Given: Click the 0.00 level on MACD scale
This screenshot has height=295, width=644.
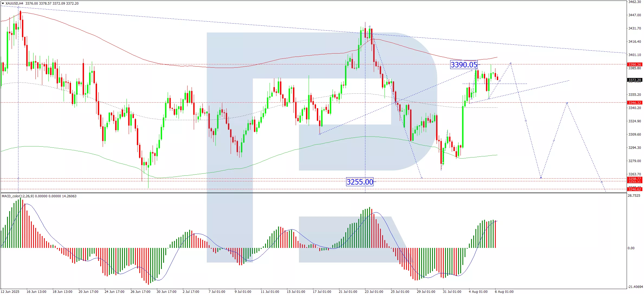Looking at the screenshot, I should click(x=631, y=248).
